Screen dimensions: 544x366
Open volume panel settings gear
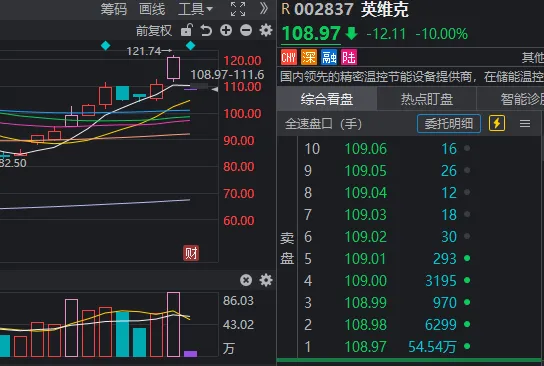[266, 280]
